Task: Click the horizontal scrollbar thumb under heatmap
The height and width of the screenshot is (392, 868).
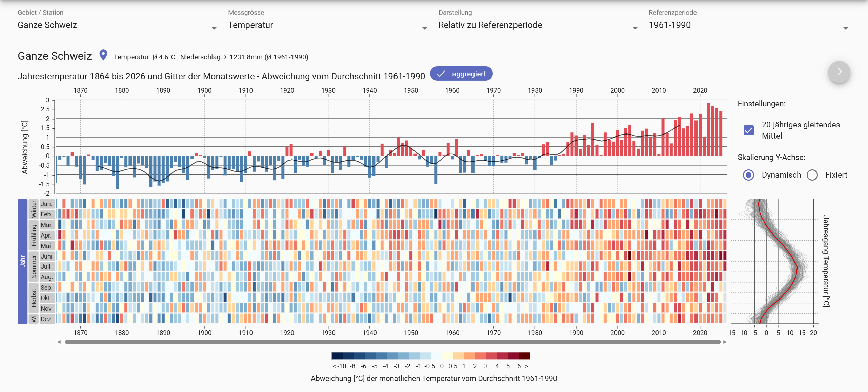Action: (392, 342)
